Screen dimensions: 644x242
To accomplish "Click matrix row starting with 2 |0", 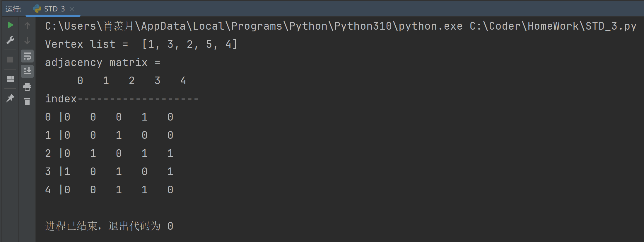I will 109,153.
